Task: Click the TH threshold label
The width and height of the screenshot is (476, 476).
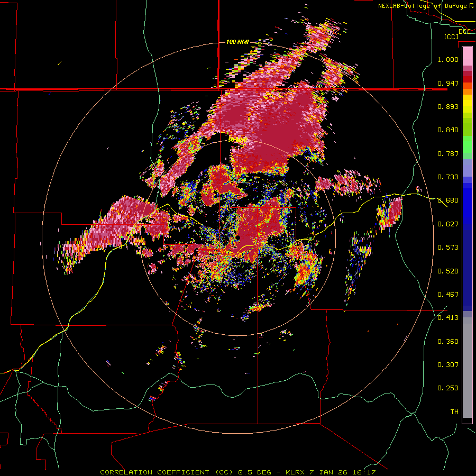Action: (x=454, y=412)
